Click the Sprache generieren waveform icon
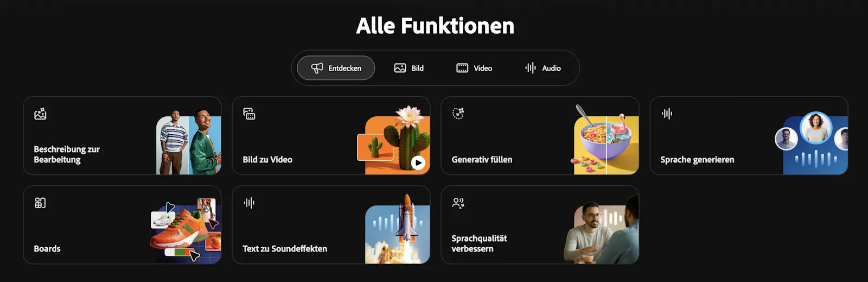This screenshot has width=868, height=282. [667, 114]
